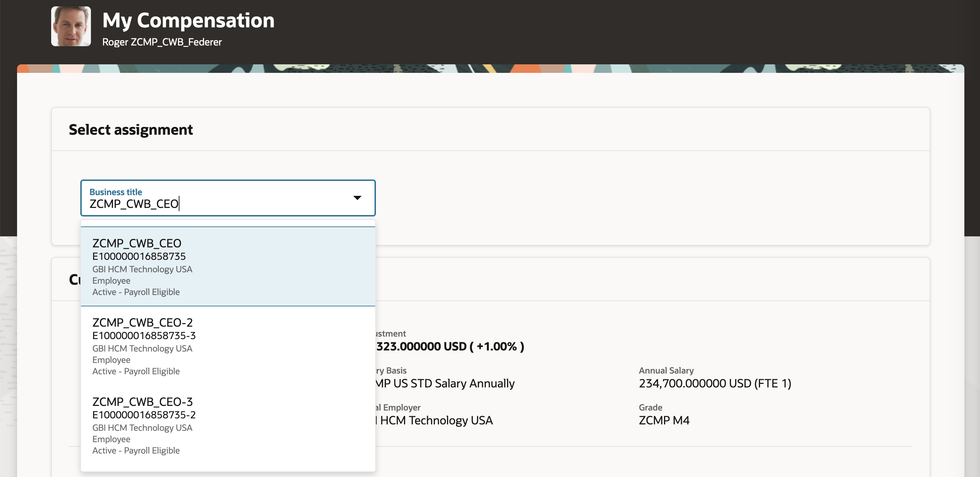Viewport: 980px width, 477px height.
Task: Click the HCM Technology USA legal employer value
Action: click(x=436, y=420)
